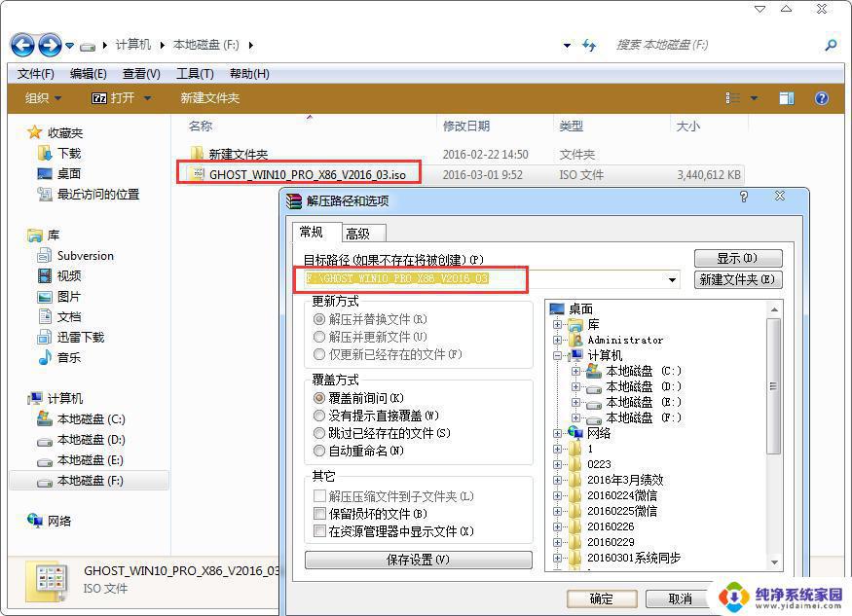
Task: Click the 新建文件夹(E) button in dialog
Action: click(738, 279)
